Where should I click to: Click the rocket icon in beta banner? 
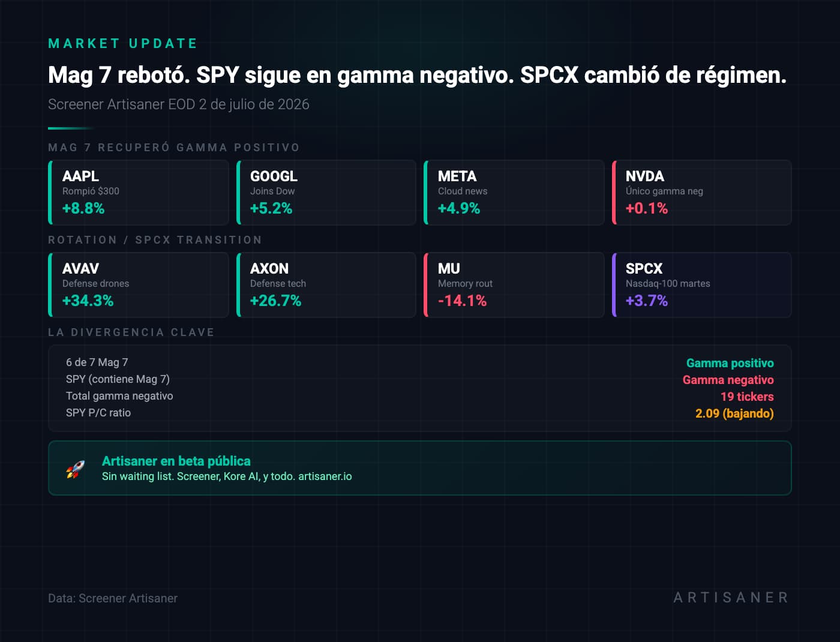click(75, 469)
